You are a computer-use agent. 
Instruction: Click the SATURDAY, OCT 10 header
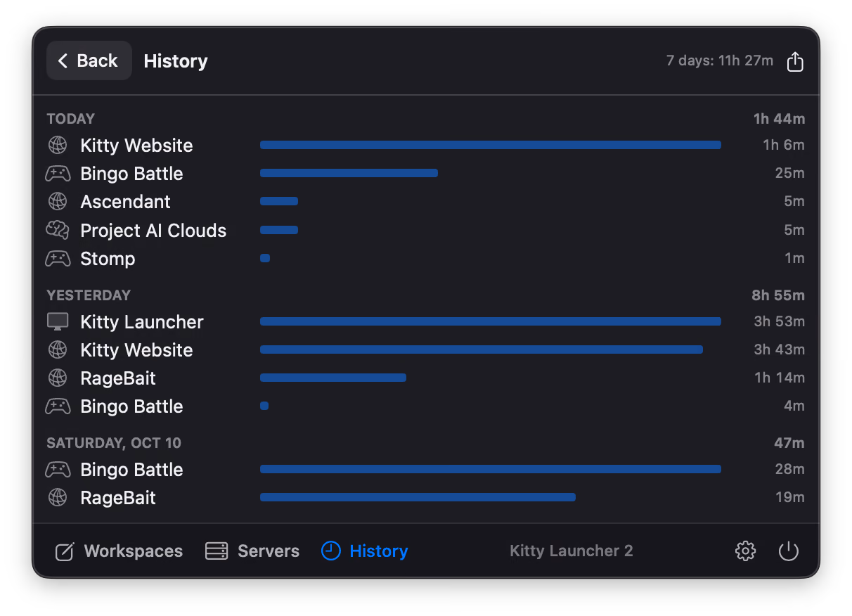point(114,443)
